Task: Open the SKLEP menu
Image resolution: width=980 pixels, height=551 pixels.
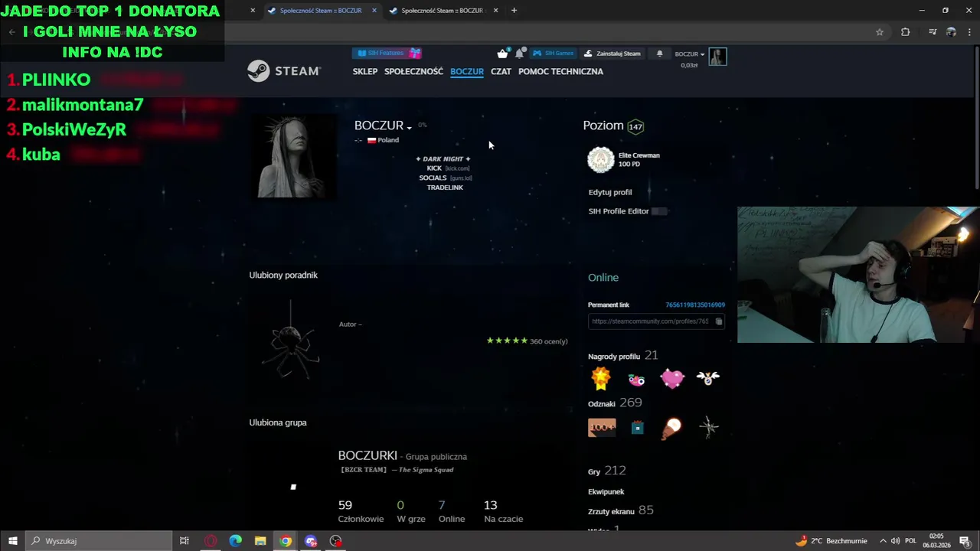Action: [365, 71]
